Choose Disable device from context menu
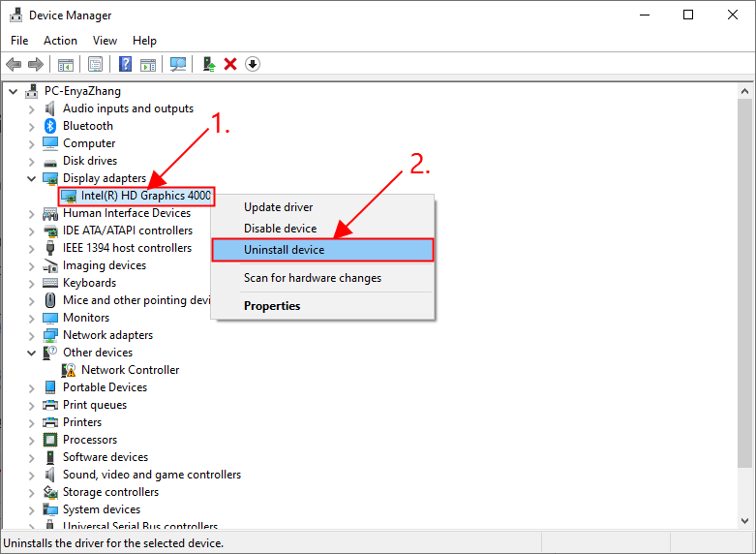756x554 pixels. pos(322,229)
